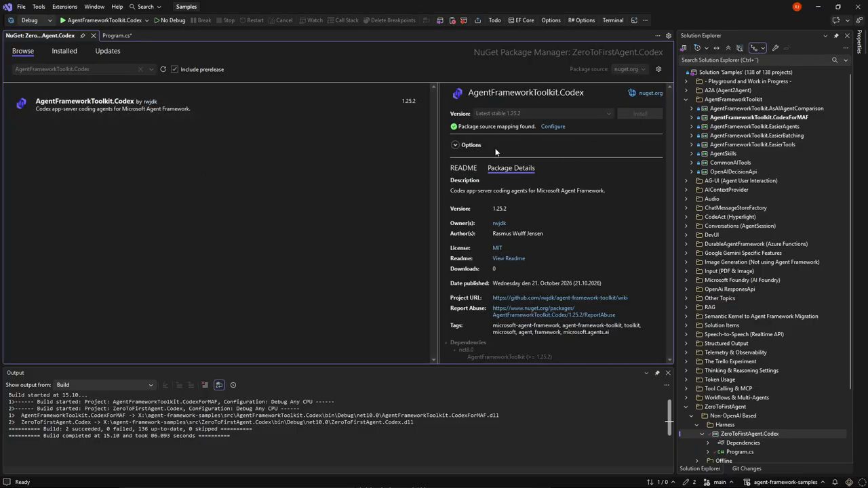Pin the Output panel (auto hide)
Viewport: 868px width, 488px height.
point(657,373)
